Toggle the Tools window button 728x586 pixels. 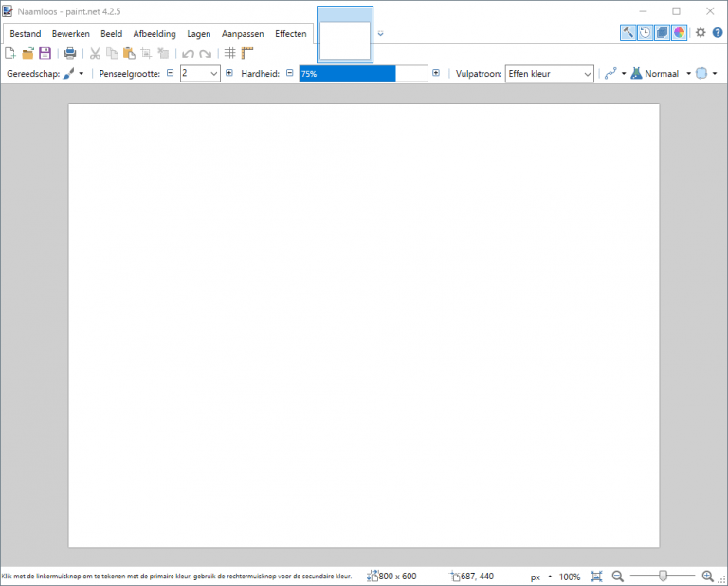pos(628,32)
